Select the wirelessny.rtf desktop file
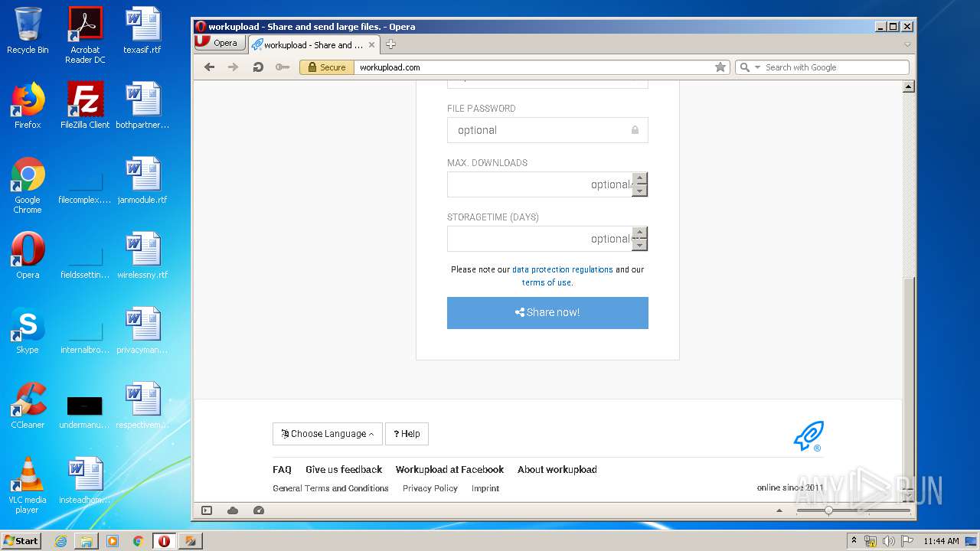The image size is (980, 551). [x=142, y=256]
